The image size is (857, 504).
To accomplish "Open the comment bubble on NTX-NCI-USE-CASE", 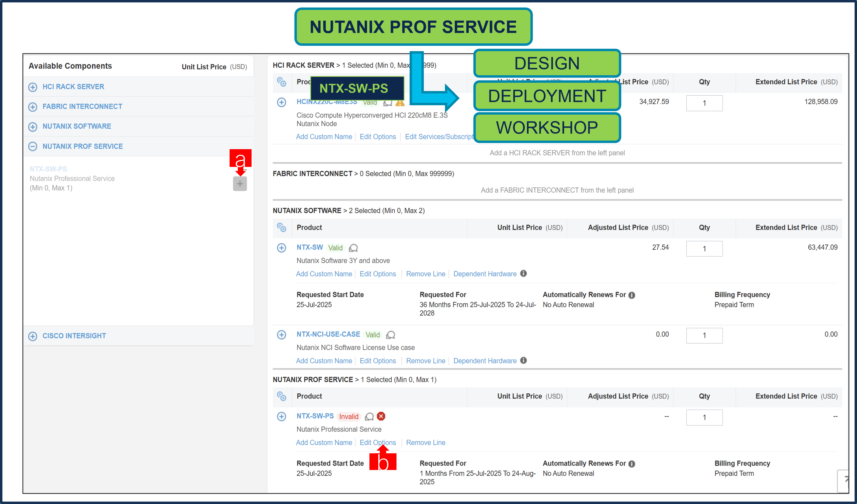I will click(390, 335).
